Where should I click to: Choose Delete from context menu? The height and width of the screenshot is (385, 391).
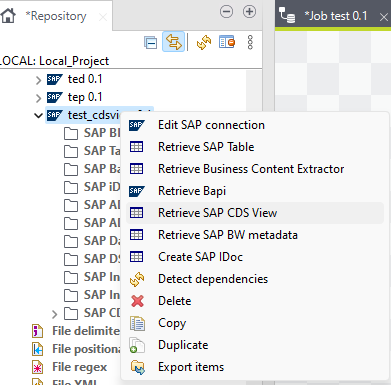click(x=255, y=301)
